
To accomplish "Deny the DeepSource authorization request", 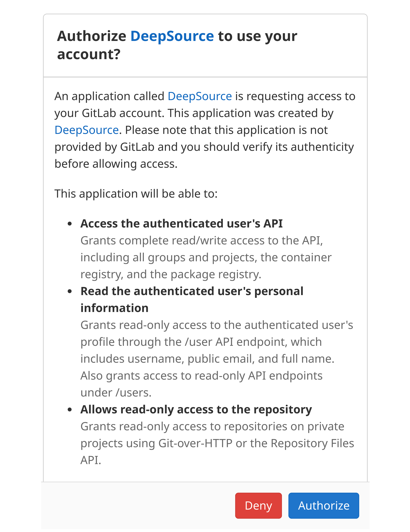I will point(258,506).
